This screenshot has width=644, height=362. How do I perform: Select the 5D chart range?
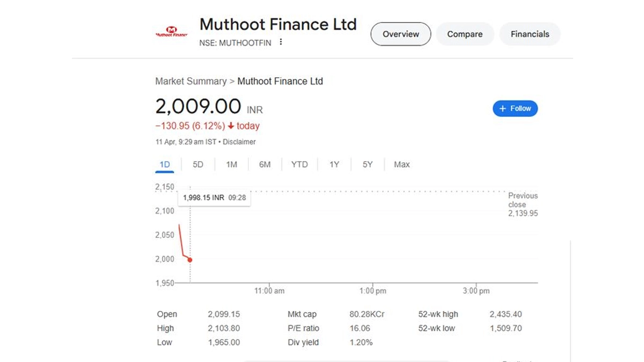(x=198, y=165)
